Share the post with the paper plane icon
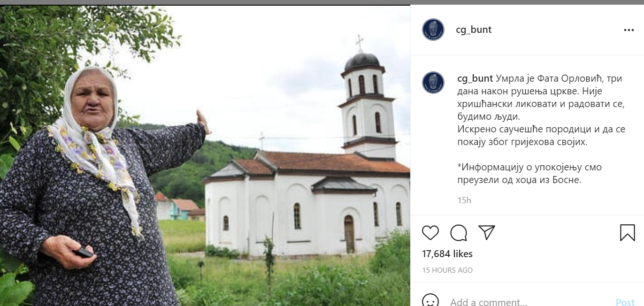 487,232
